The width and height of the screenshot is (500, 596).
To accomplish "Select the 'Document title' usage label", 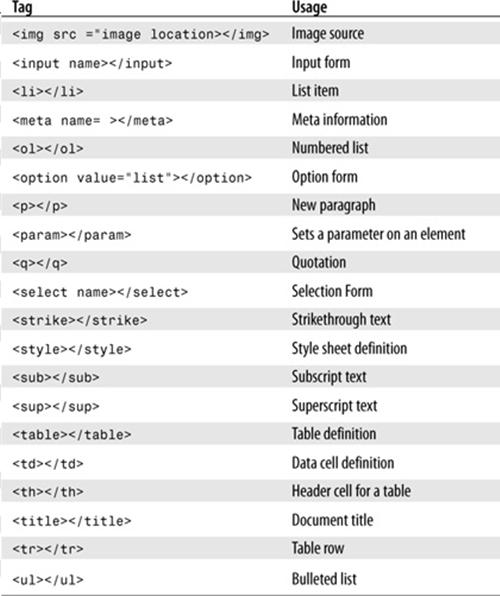I will (x=332, y=520).
